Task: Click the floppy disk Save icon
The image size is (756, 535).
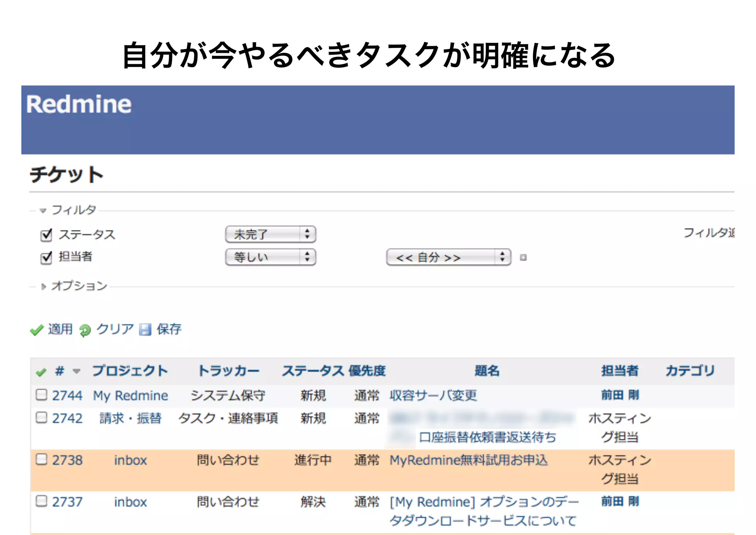Action: point(145,330)
